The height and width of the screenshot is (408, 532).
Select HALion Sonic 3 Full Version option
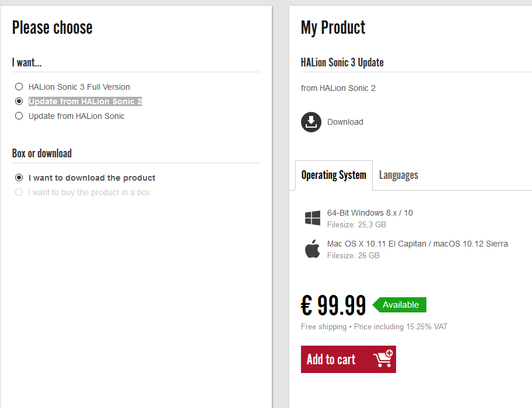(19, 87)
